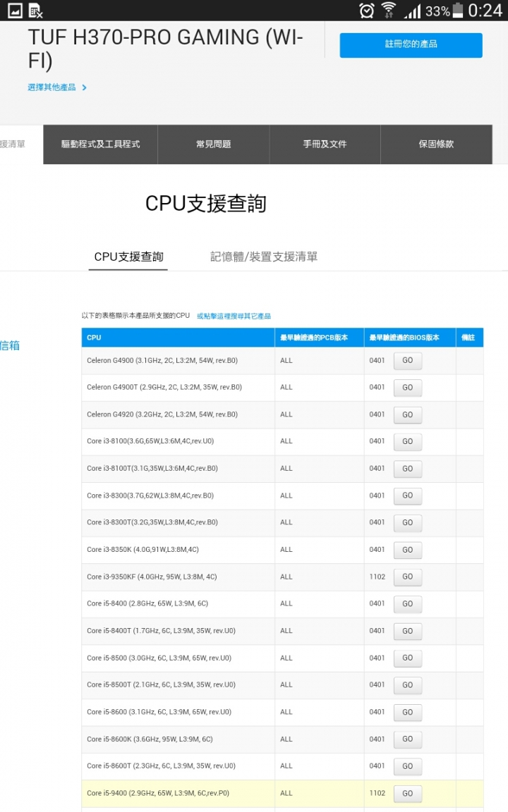The width and height of the screenshot is (508, 812).
Task: Tap the battery indicator in status bar
Action: click(x=458, y=11)
